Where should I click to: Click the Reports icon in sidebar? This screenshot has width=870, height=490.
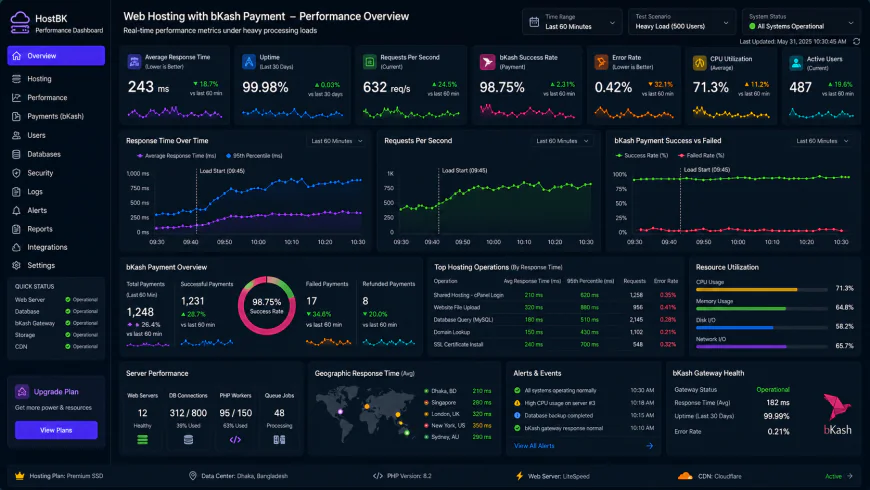coord(17,229)
